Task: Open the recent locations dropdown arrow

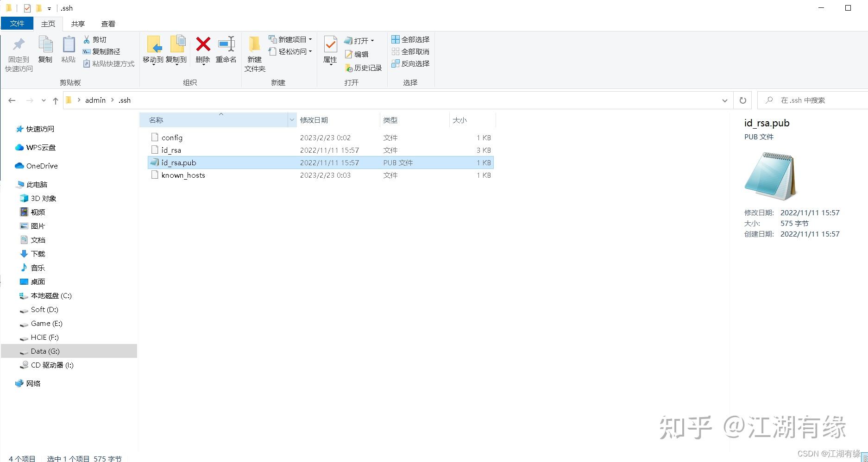Action: tap(44, 100)
